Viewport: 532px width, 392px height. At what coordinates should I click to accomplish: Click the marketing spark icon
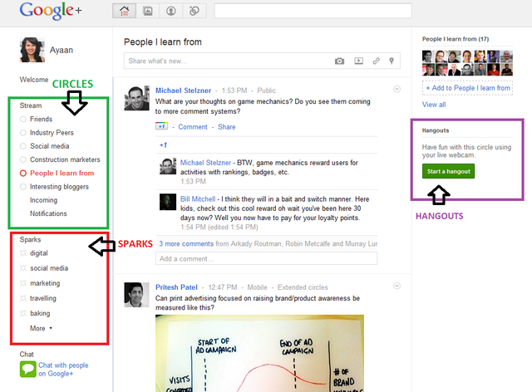(23, 283)
